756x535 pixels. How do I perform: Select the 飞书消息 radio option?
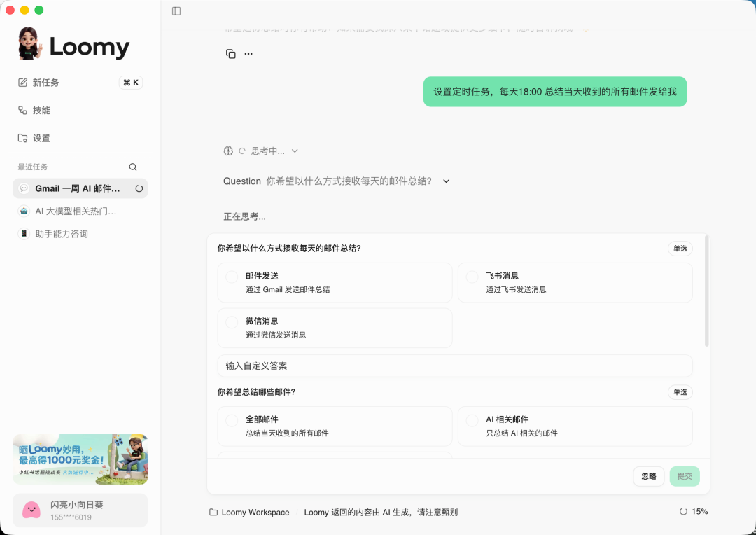472,277
